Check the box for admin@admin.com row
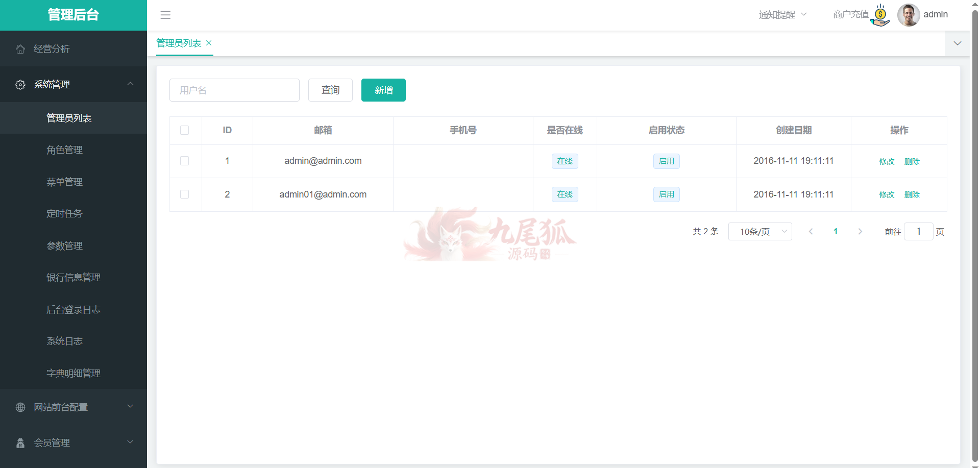This screenshot has height=468, width=980. click(x=185, y=161)
